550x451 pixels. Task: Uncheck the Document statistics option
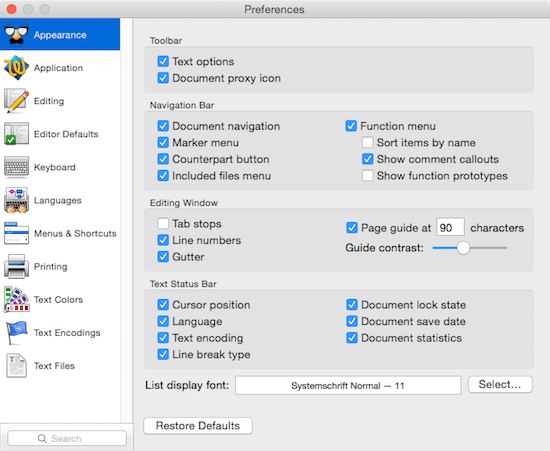[x=352, y=338]
